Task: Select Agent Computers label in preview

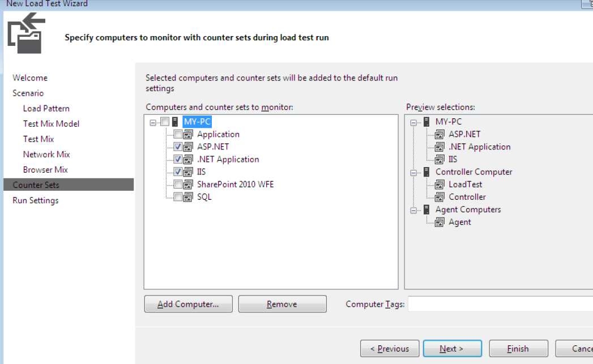Action: pos(468,209)
